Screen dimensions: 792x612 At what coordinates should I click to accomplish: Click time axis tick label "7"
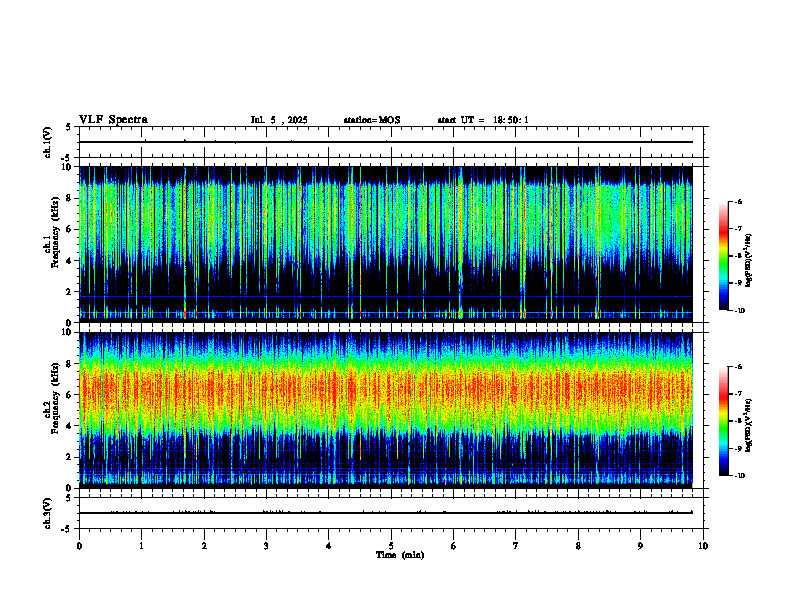coord(516,546)
